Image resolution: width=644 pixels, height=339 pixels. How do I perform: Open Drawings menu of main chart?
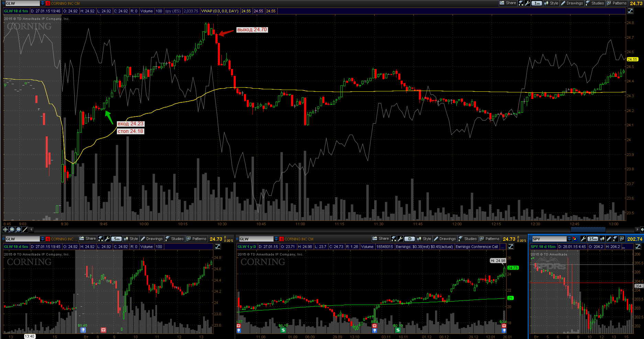pos(572,3)
